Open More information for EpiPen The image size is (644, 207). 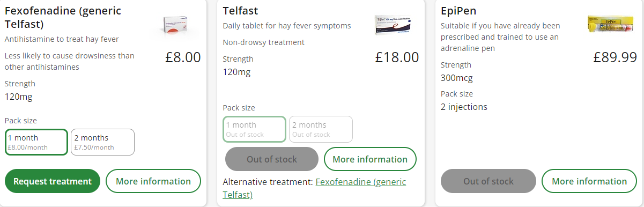pos(589,181)
